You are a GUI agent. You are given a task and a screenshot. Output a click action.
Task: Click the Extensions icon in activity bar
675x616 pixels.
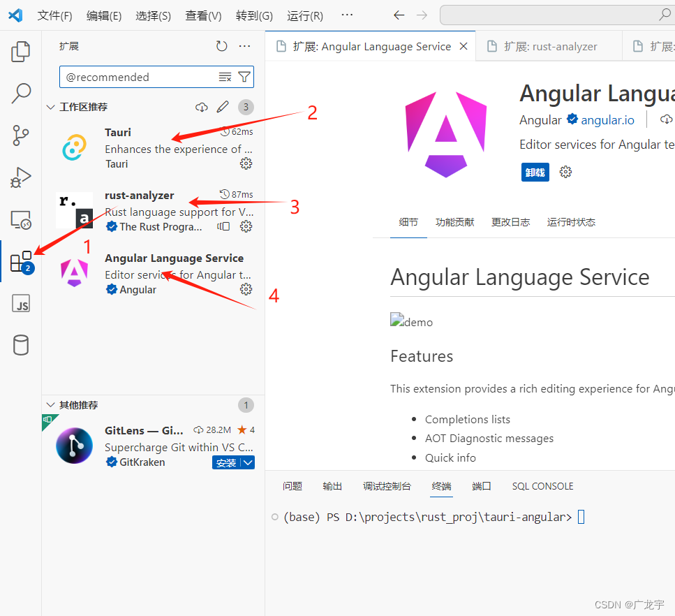21,263
